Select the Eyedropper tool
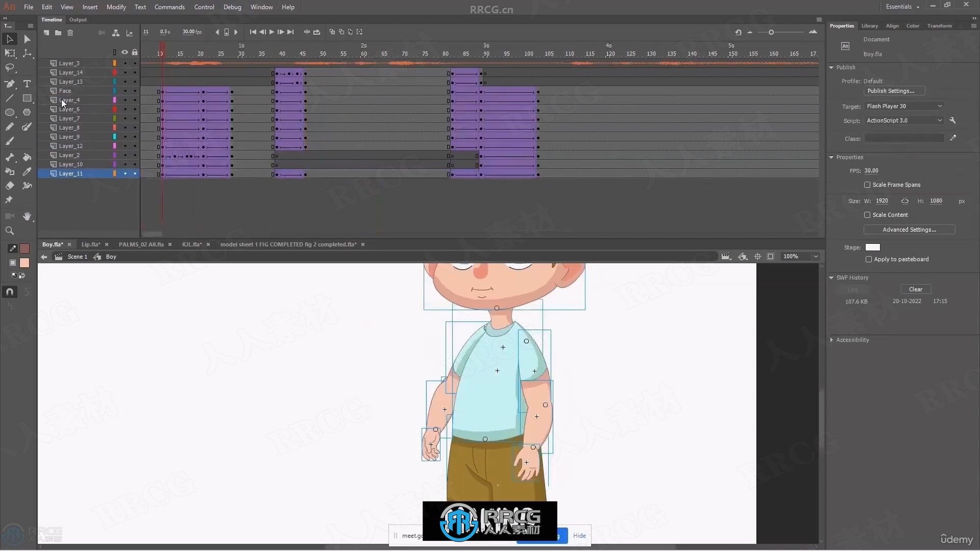The height and width of the screenshot is (551, 980). pyautogui.click(x=27, y=171)
